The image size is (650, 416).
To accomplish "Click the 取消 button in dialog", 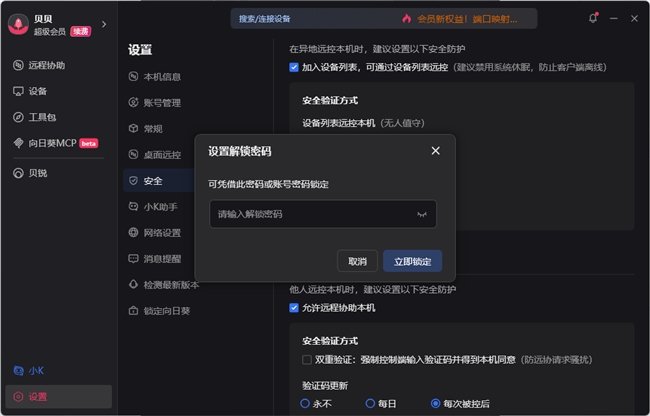I will 357,261.
